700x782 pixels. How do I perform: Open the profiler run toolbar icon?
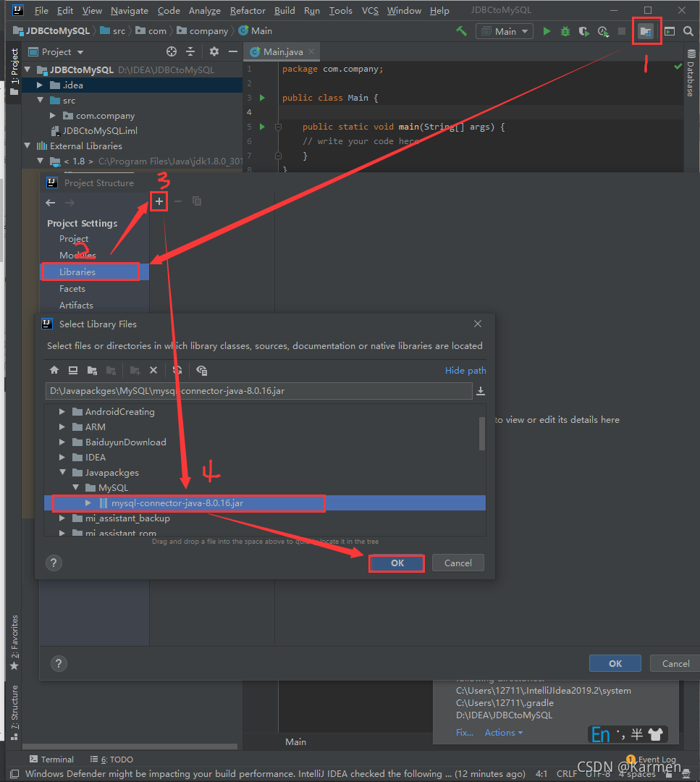coord(603,31)
